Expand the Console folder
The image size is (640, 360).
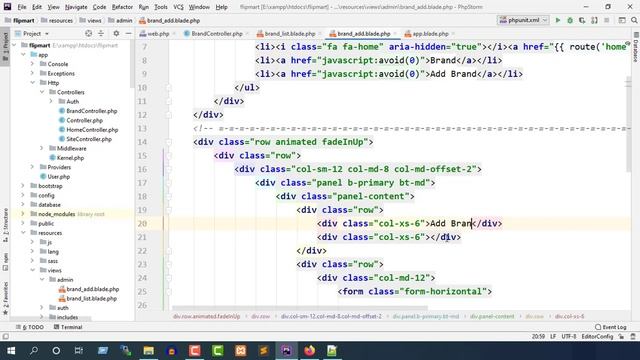33,64
